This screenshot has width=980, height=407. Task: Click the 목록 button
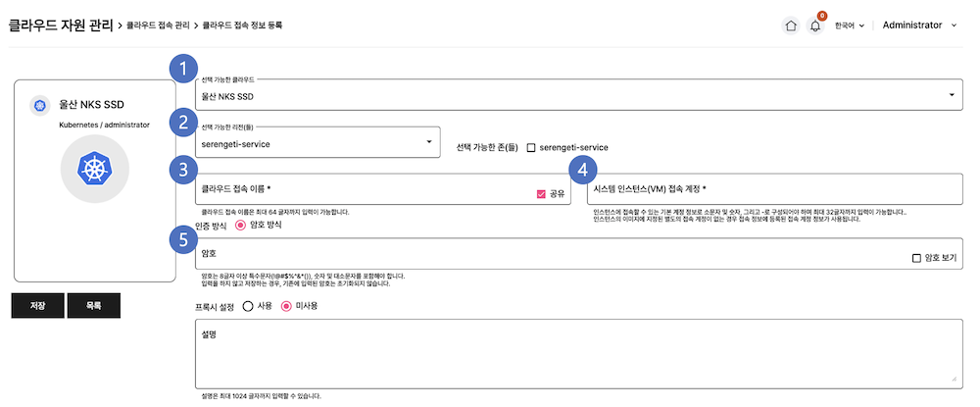[x=93, y=306]
